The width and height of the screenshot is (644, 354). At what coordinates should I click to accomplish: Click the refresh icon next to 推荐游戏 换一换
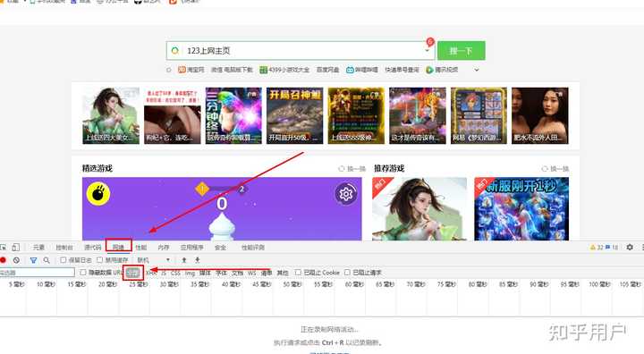(x=545, y=169)
